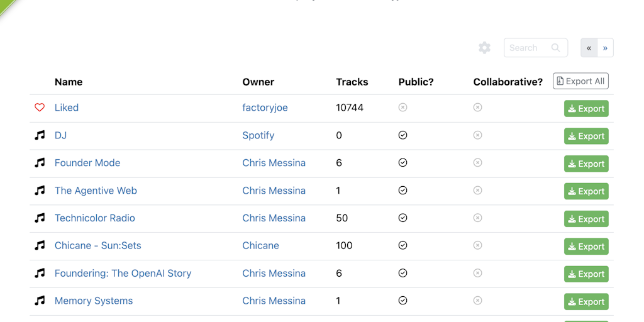The width and height of the screenshot is (644, 322).
Task: Open The Agentive Web playlist link
Action: 96,191
